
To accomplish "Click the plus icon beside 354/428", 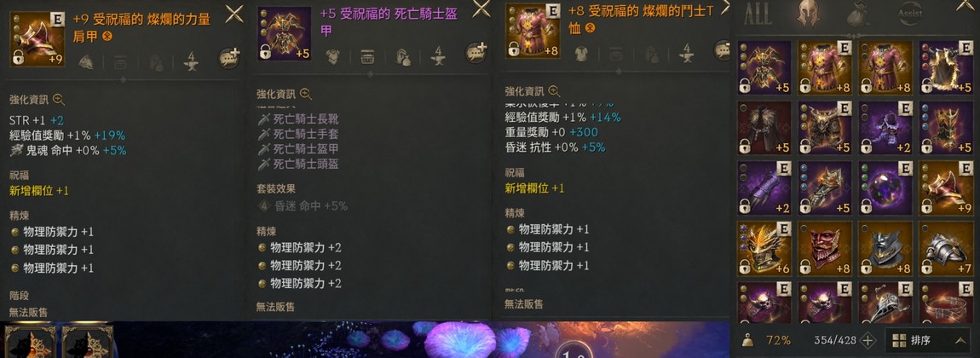I will 868,340.
